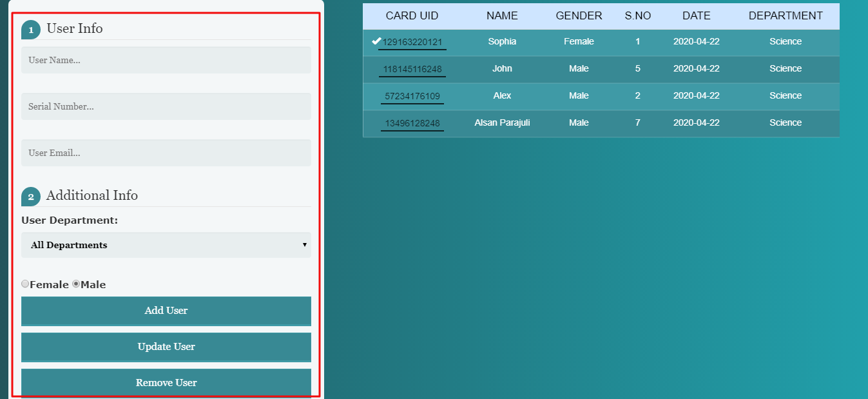Open Sophia's card UID 129163220121

coord(412,42)
